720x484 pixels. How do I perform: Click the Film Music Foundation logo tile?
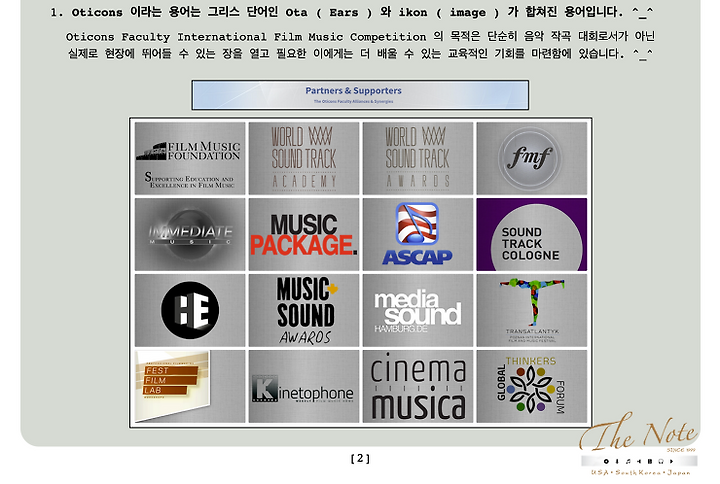pyautogui.click(x=190, y=158)
